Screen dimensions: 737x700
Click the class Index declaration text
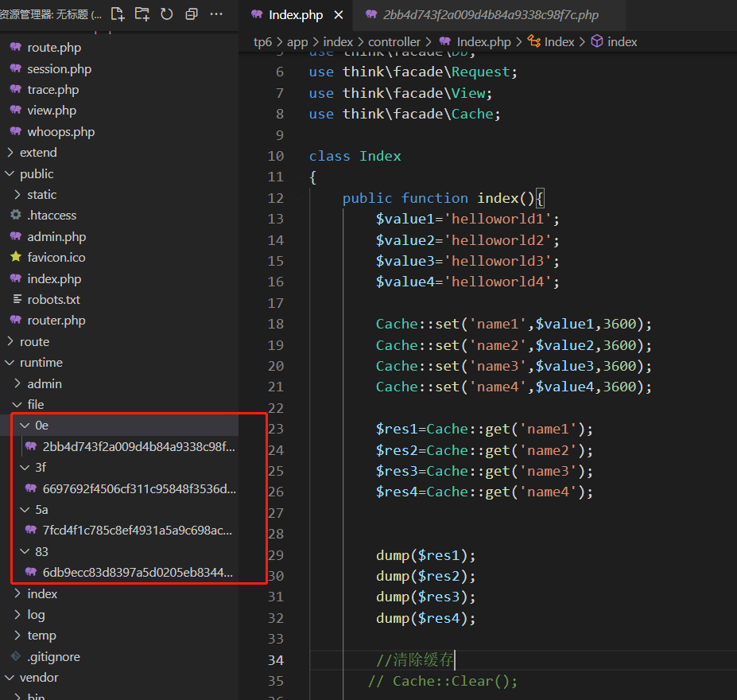point(355,156)
